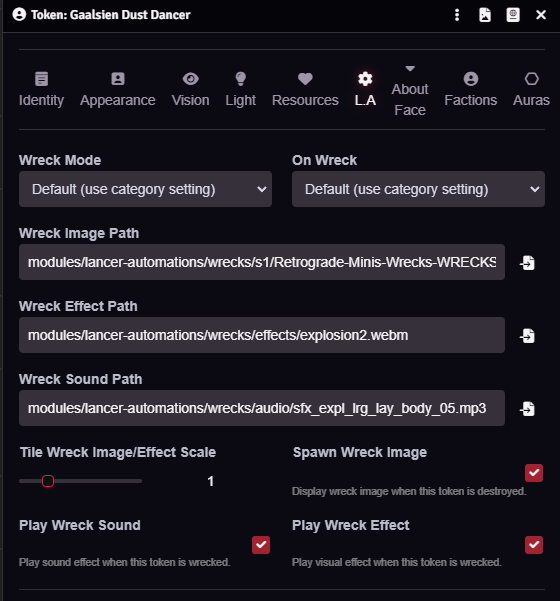Browse files for Wreck Effect Path
This screenshot has height=601, width=560.
coord(528,336)
